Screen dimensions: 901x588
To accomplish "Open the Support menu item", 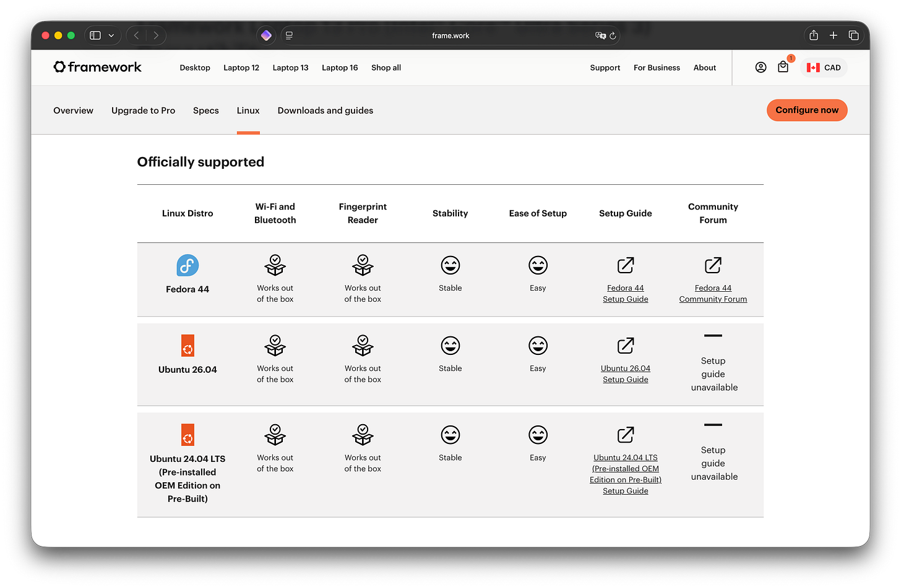I will pyautogui.click(x=605, y=67).
